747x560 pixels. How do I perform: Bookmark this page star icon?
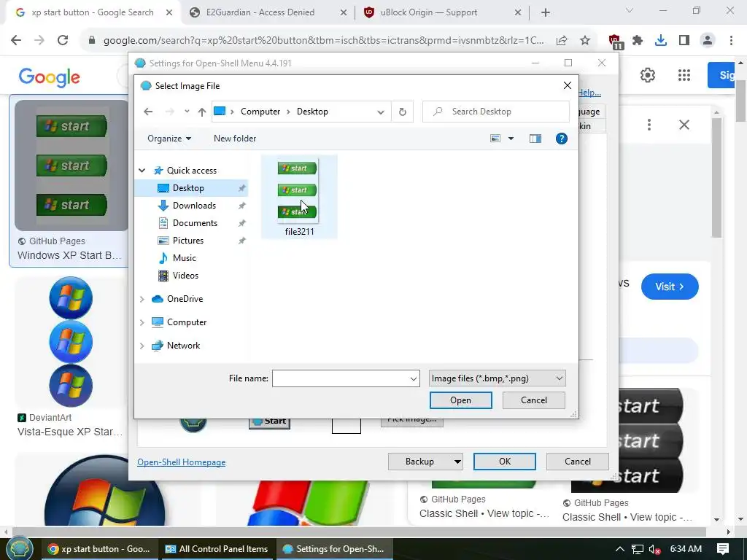coord(585,41)
